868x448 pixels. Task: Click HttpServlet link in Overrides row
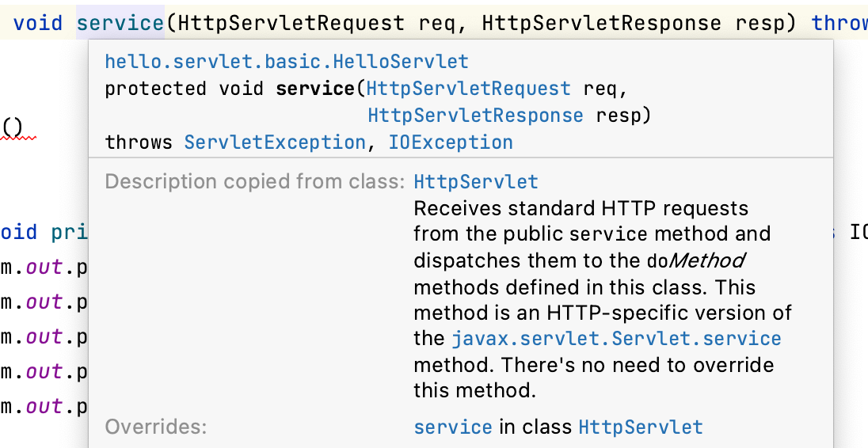[x=641, y=427]
